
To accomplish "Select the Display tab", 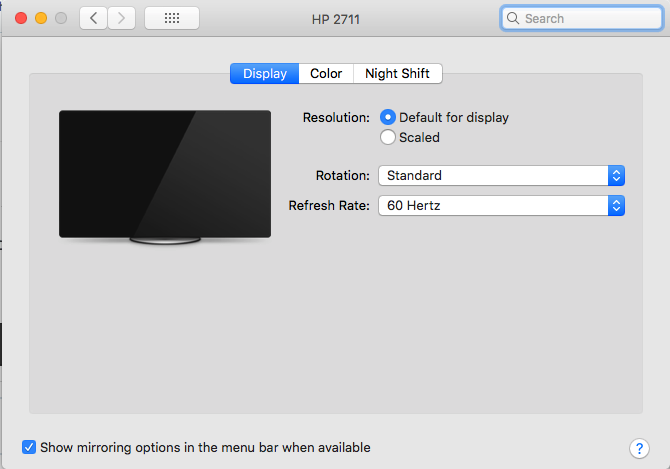I will coord(264,73).
